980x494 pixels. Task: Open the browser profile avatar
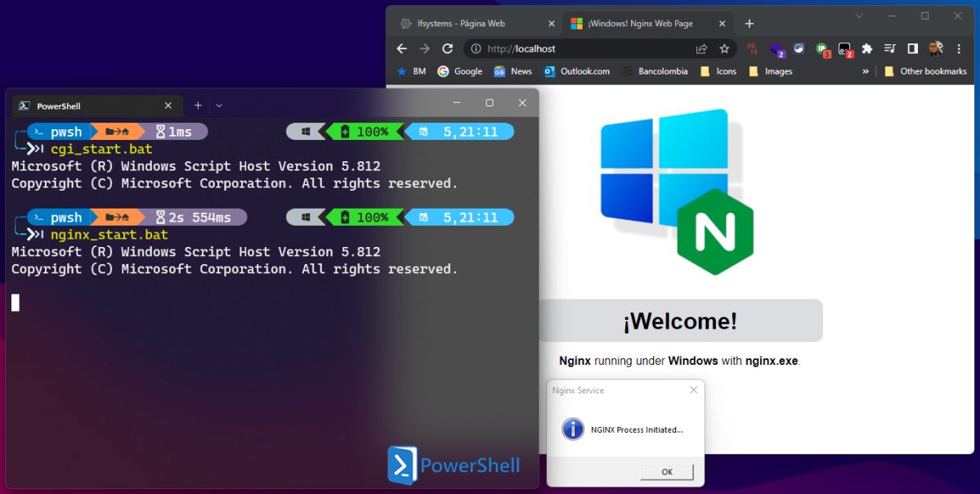[x=934, y=48]
